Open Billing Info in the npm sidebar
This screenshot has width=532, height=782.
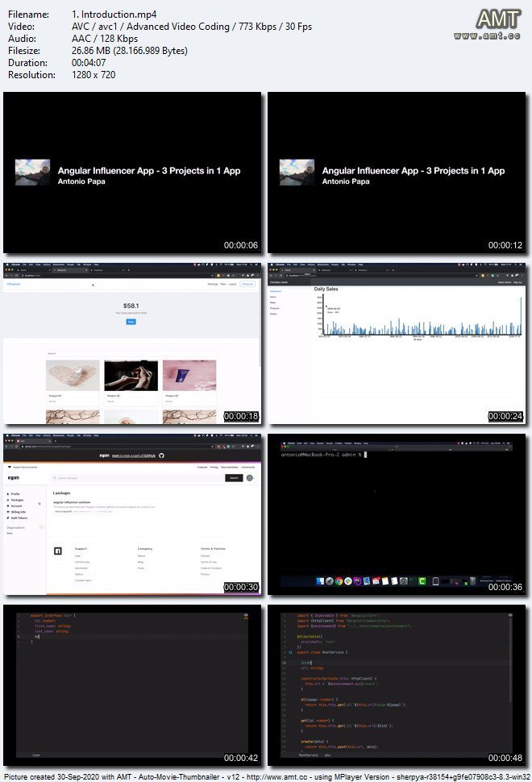point(16,512)
